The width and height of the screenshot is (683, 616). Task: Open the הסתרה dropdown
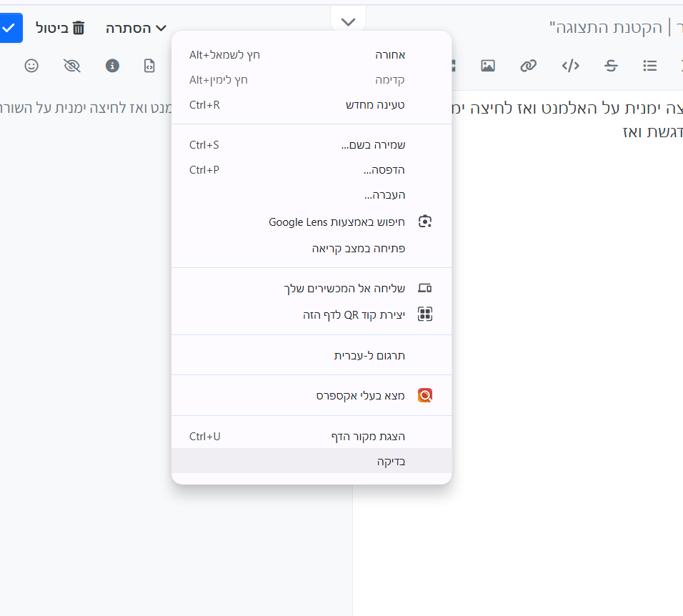[136, 28]
